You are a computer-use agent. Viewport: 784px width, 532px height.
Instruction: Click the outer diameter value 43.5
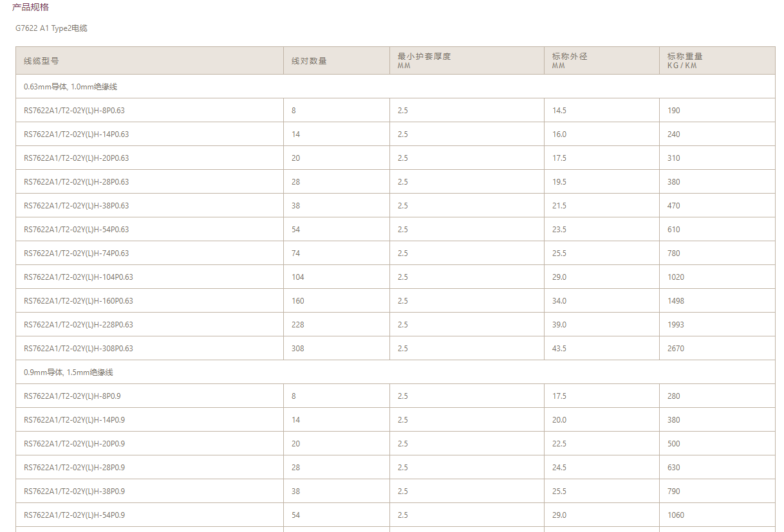coord(559,349)
